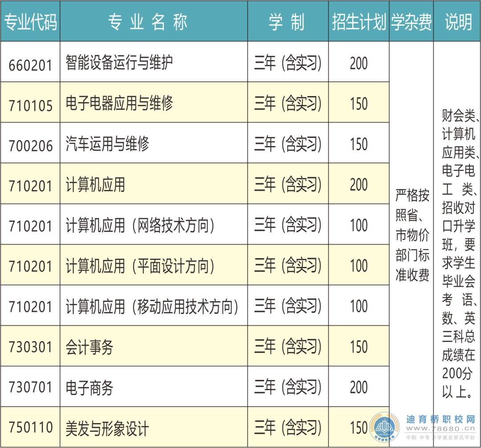Click 三年(含实习) in 智能设备运行与维护 row

pyautogui.click(x=288, y=63)
